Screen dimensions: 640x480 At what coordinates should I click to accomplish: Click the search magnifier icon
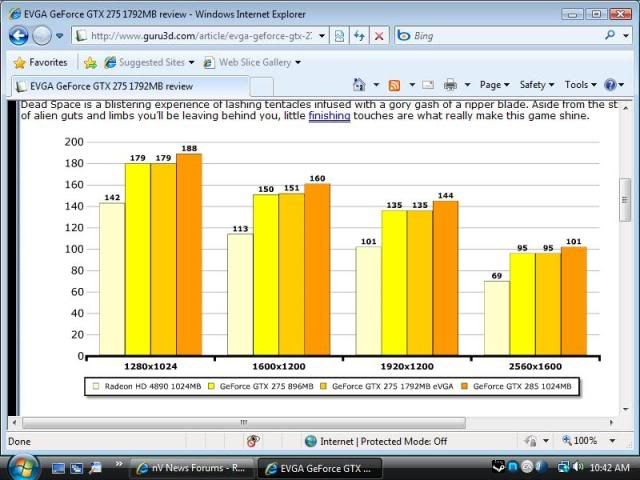pos(610,36)
